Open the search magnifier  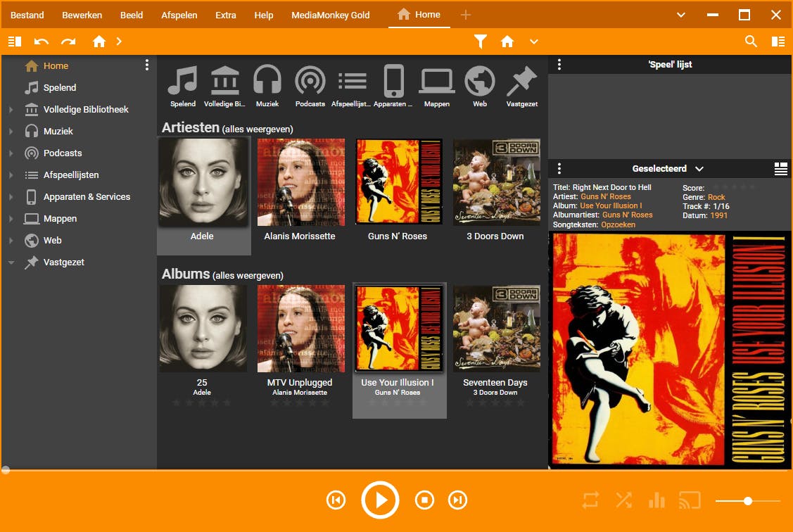[751, 42]
